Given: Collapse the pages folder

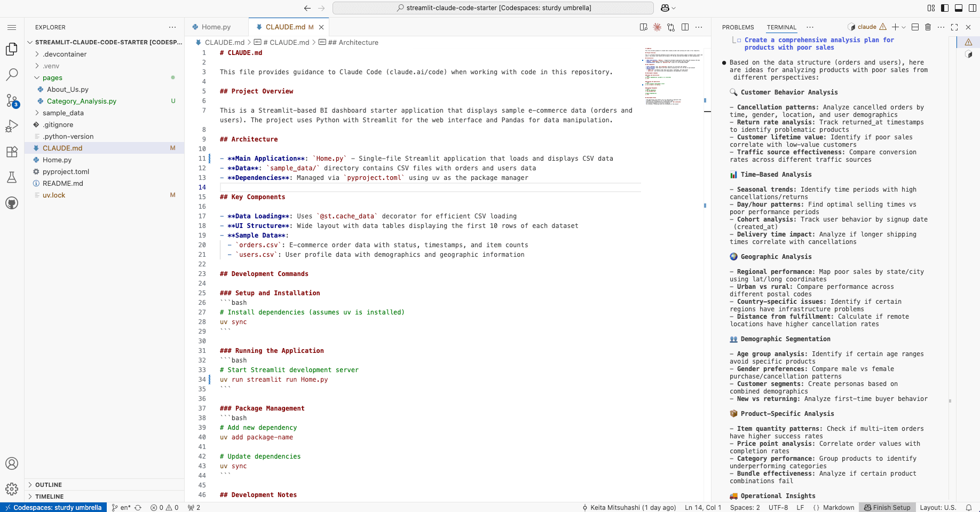Looking at the screenshot, I should point(52,77).
